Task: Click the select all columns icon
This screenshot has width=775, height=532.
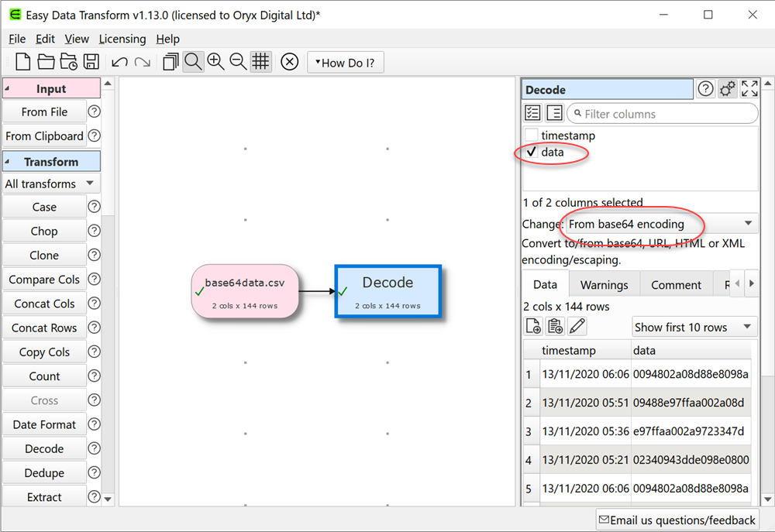Action: tap(533, 114)
